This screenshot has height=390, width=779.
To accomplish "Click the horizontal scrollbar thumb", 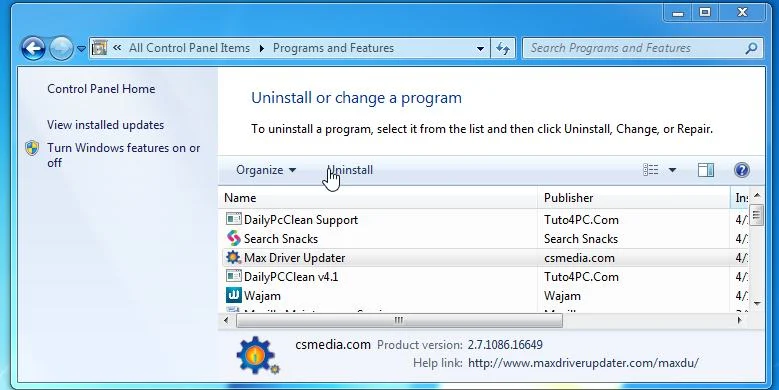I will coord(399,320).
